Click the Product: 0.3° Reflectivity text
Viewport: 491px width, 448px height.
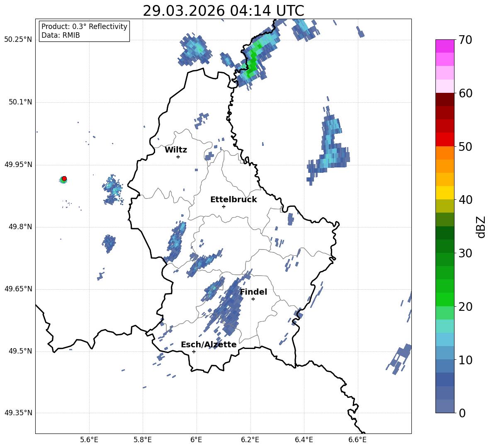point(84,27)
